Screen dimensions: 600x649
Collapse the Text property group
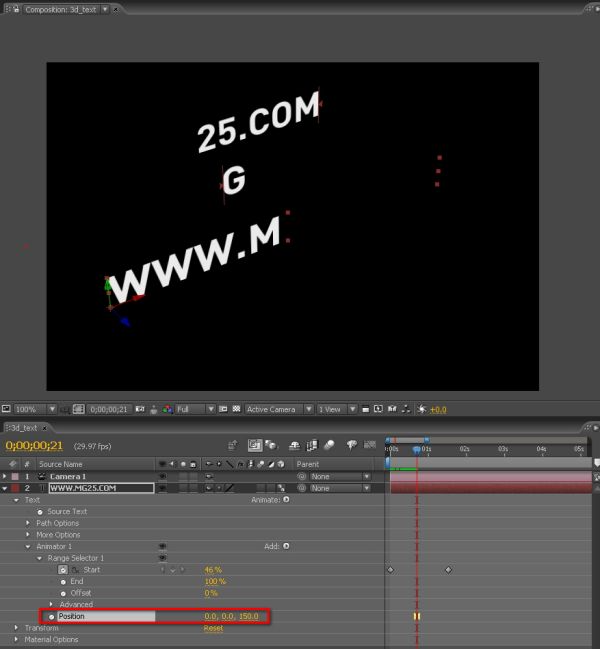coord(16,500)
